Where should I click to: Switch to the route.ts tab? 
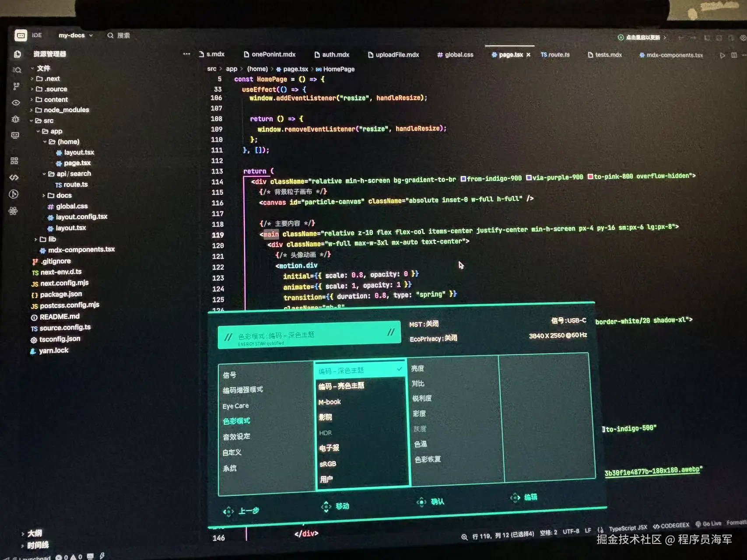click(x=555, y=55)
